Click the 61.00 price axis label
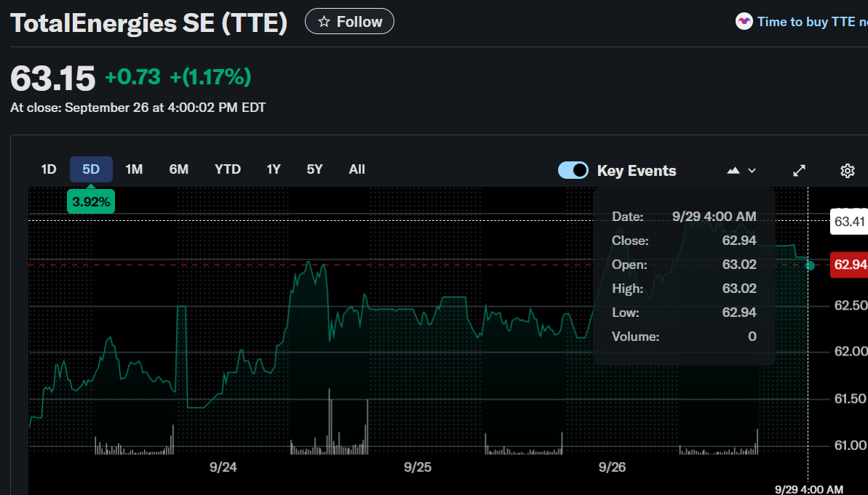The image size is (868, 495). coord(851,446)
